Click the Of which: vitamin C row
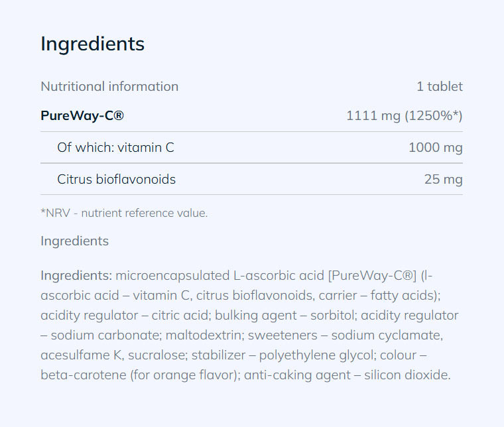 115,147
